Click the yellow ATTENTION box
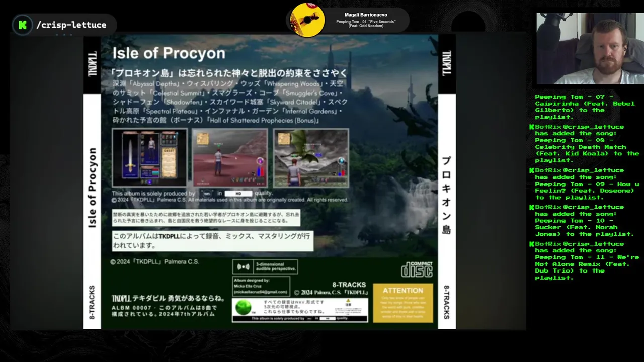The width and height of the screenshot is (644, 362). 403,303
